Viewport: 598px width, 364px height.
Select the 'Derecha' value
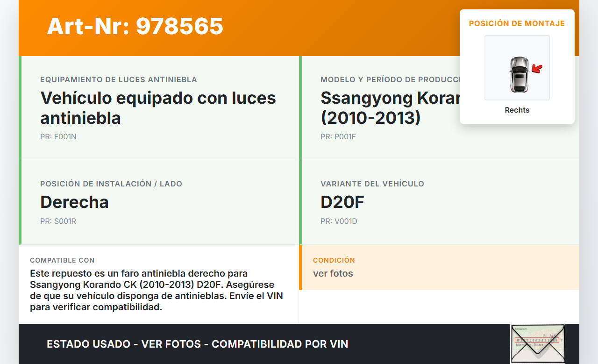pyautogui.click(x=74, y=202)
